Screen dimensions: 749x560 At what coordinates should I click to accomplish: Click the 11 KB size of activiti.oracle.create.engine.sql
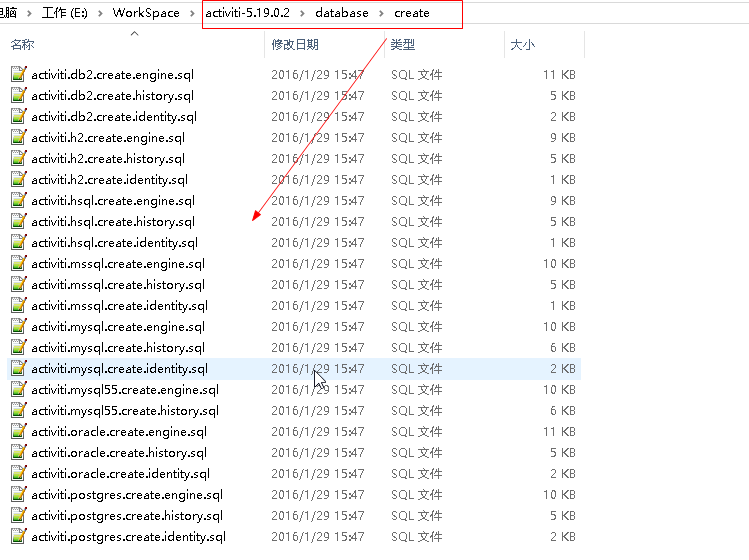tap(559, 432)
